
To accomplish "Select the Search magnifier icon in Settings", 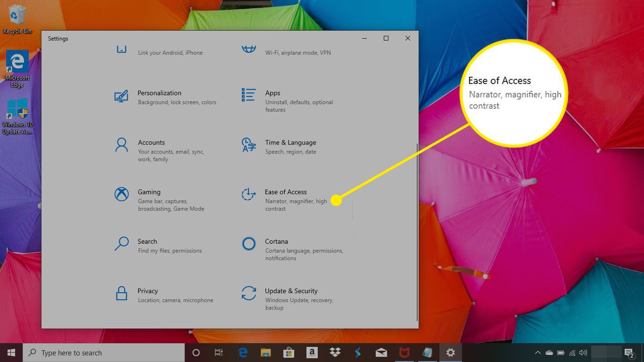I will [x=122, y=243].
